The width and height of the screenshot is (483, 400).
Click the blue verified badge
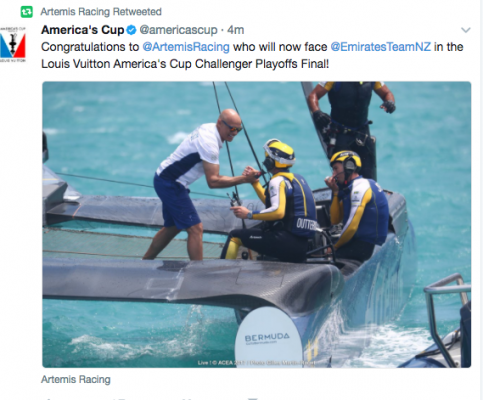coord(132,30)
